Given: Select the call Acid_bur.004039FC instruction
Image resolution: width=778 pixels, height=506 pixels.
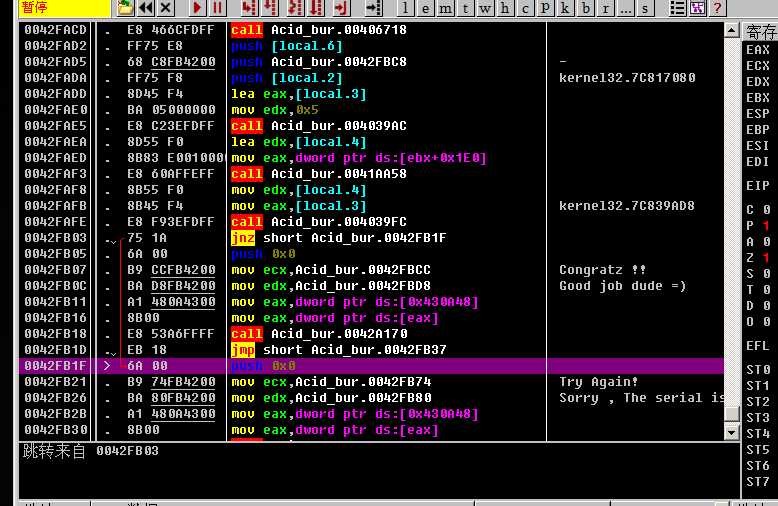Looking at the screenshot, I should [x=319, y=222].
